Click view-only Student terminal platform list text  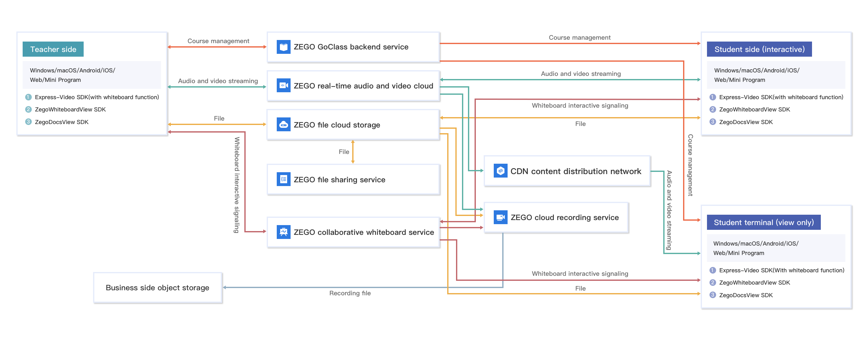click(755, 248)
